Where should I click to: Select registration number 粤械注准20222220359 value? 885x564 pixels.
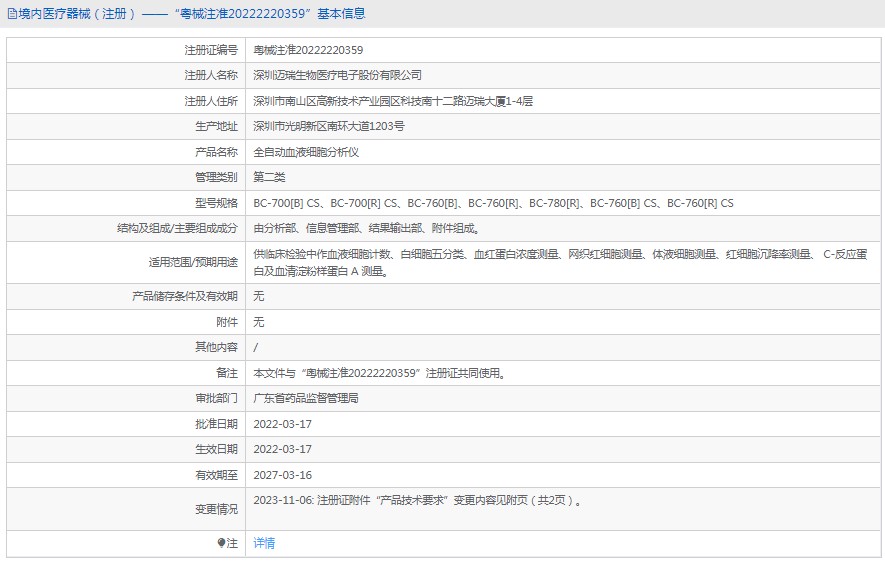pyautogui.click(x=308, y=50)
